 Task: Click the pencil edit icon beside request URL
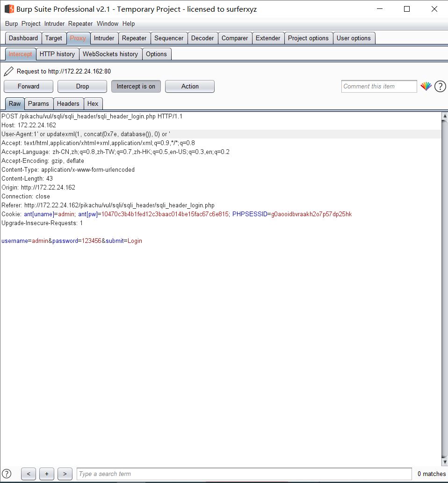pyautogui.click(x=8, y=71)
